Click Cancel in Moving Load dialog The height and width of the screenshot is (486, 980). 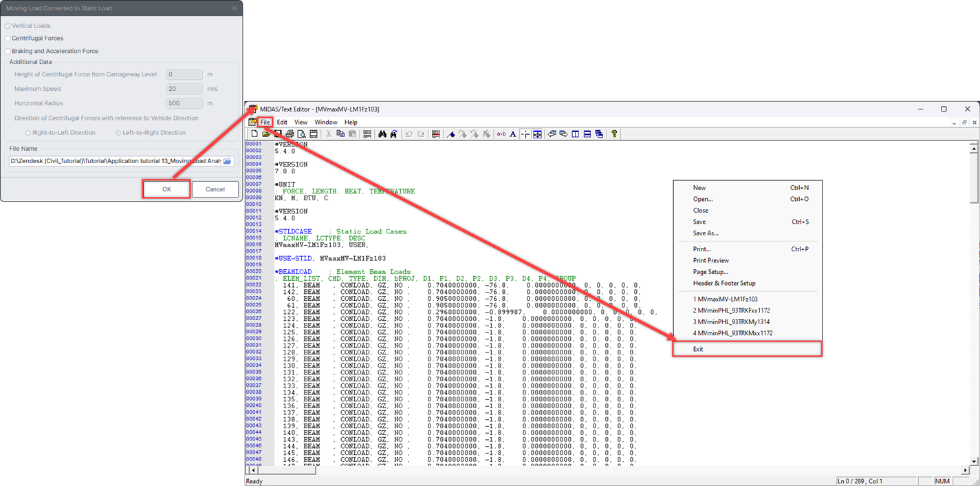pos(215,189)
